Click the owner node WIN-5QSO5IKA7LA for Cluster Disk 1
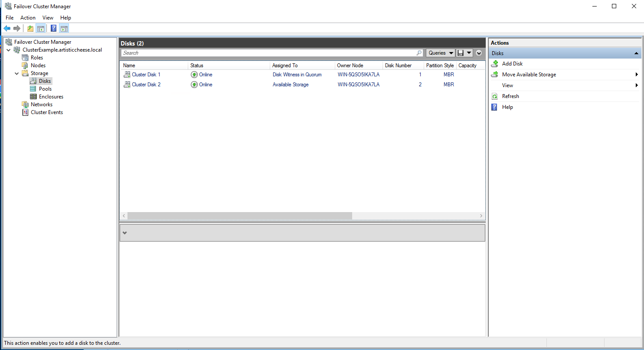The width and height of the screenshot is (644, 350). click(359, 75)
